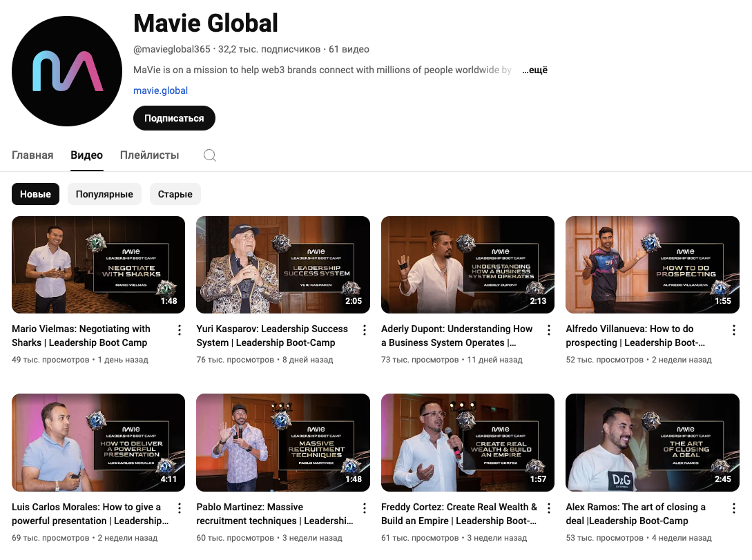Click the Подписаться subscribe button
752x560 pixels.
click(x=174, y=118)
